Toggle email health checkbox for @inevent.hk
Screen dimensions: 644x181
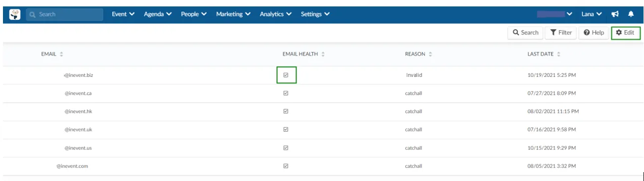[x=286, y=111]
